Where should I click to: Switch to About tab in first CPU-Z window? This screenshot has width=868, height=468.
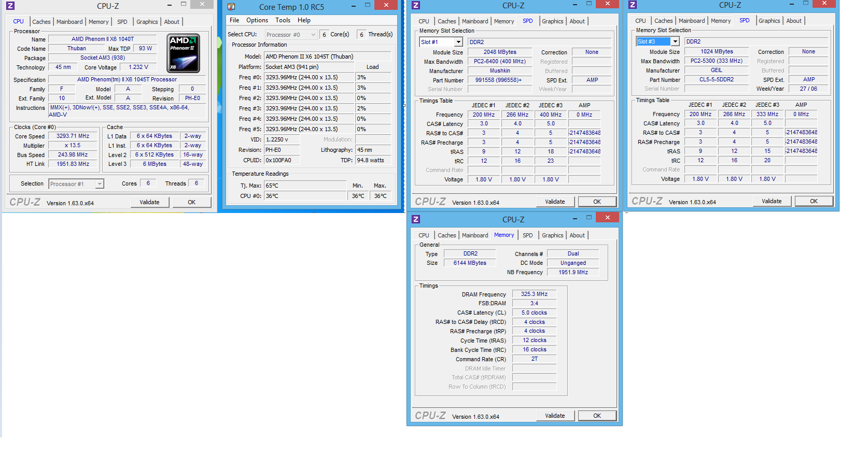coord(172,22)
